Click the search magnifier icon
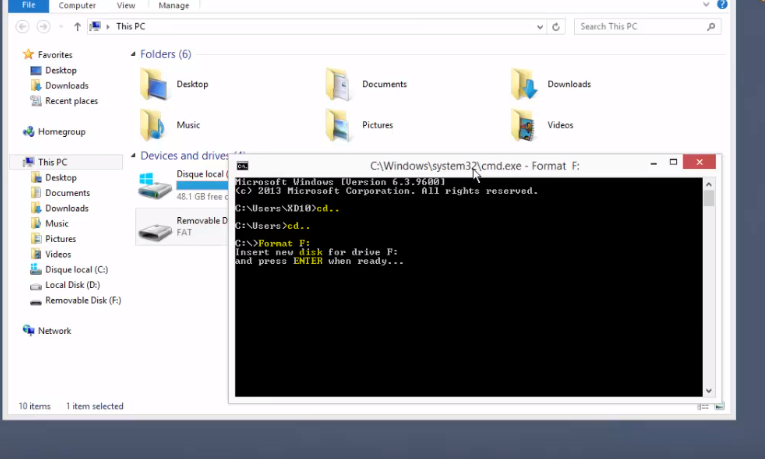The image size is (765, 459). pyautogui.click(x=711, y=27)
